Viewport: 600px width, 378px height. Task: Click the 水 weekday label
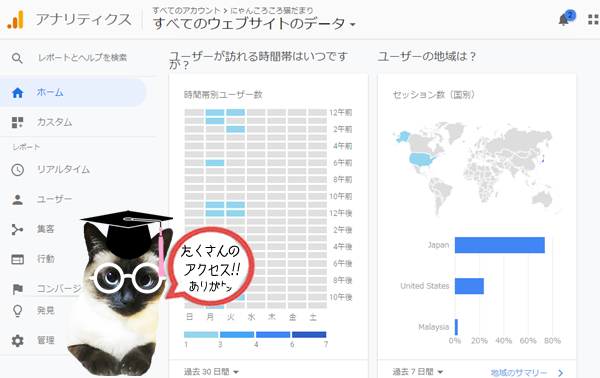pyautogui.click(x=251, y=317)
